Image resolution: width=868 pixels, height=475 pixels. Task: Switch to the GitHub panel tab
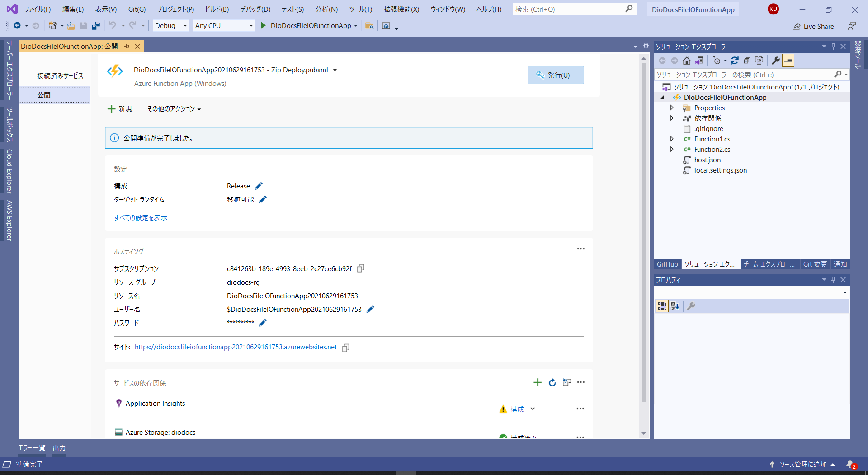click(667, 264)
